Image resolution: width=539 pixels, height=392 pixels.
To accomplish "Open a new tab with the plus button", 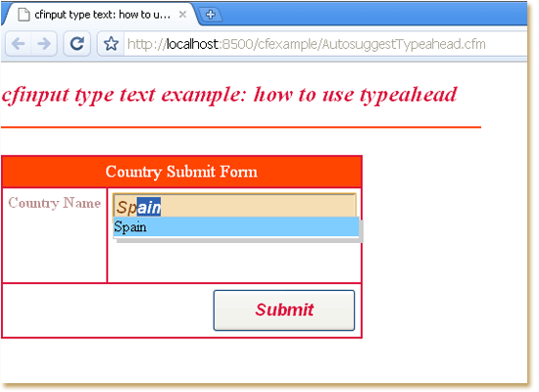I will click(x=211, y=15).
